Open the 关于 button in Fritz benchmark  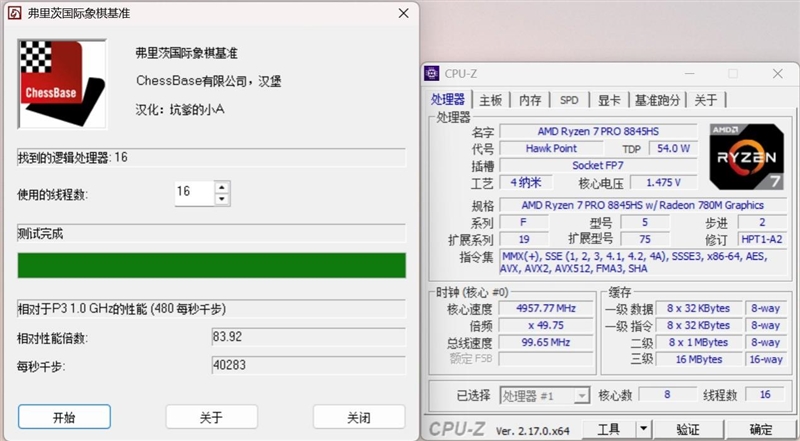211,417
